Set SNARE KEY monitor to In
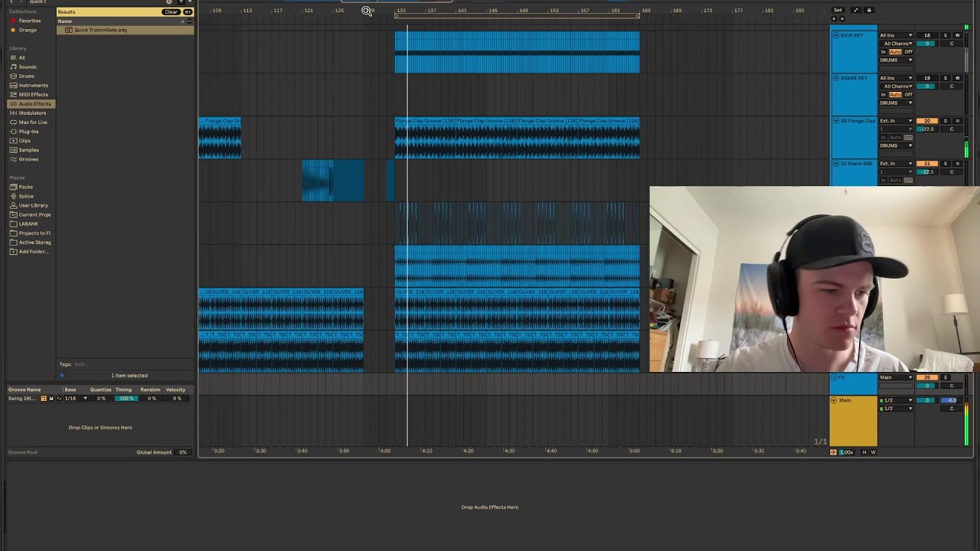The height and width of the screenshot is (551, 980). (x=883, y=95)
